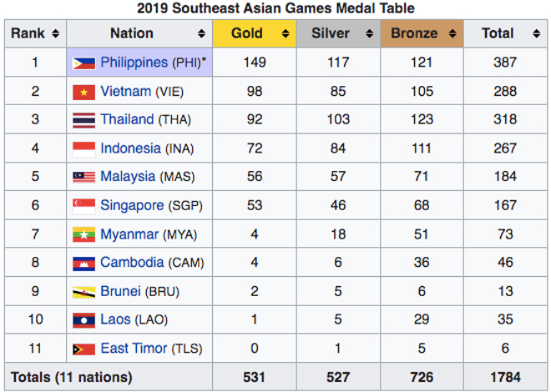Click the Thailand flag icon
Screen dimensions: 551x392
[x=83, y=119]
